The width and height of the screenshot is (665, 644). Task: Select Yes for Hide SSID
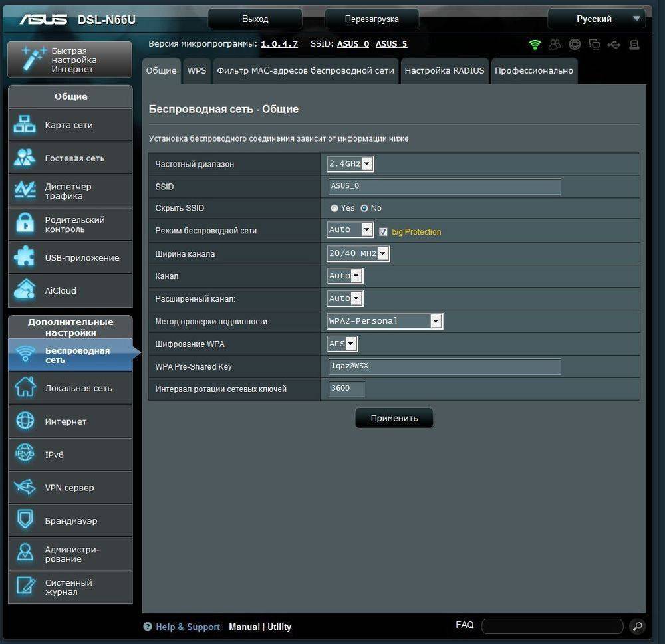(334, 209)
